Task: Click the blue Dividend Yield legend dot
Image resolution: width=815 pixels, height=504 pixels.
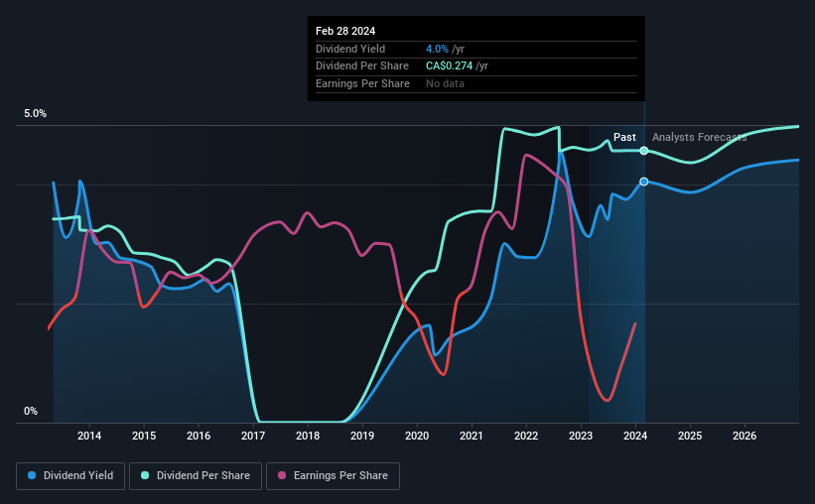Action: 32,475
